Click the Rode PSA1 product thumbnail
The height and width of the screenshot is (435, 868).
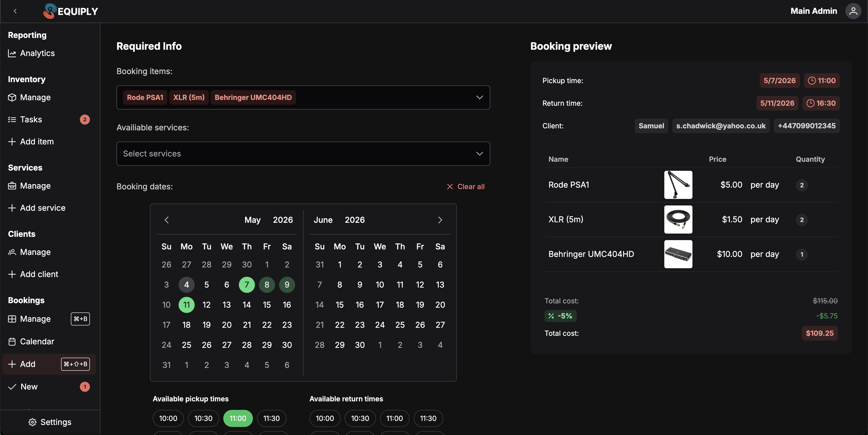point(678,185)
